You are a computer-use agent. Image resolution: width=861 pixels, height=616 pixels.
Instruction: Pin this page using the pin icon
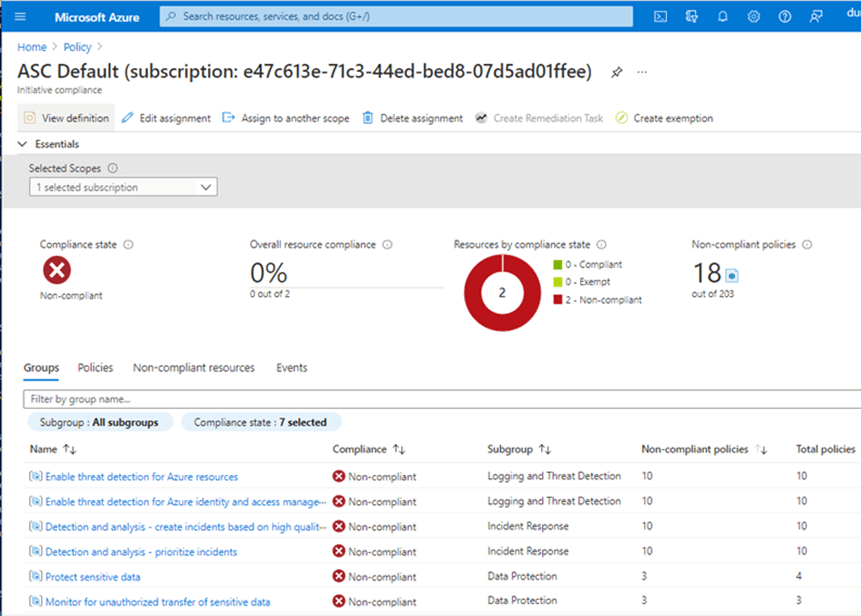tap(617, 72)
